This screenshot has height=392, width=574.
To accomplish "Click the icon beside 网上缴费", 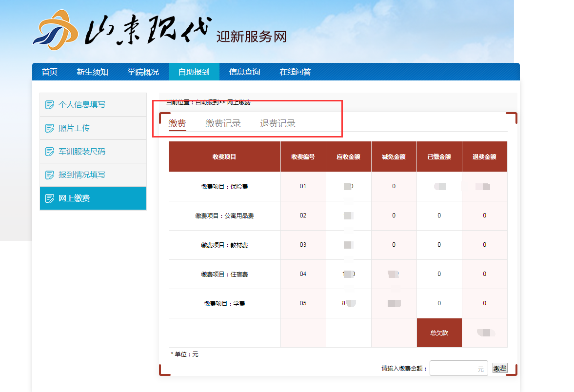I will pyautogui.click(x=49, y=198).
